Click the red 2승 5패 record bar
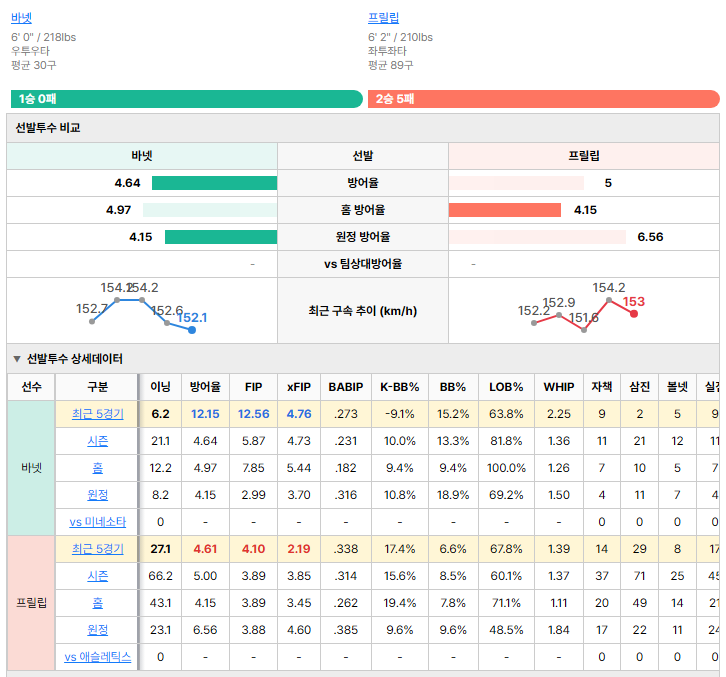 click(x=544, y=99)
